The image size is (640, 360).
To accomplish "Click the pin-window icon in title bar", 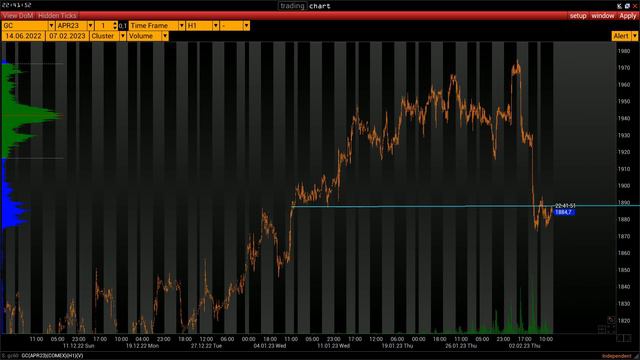I will pos(620,6).
